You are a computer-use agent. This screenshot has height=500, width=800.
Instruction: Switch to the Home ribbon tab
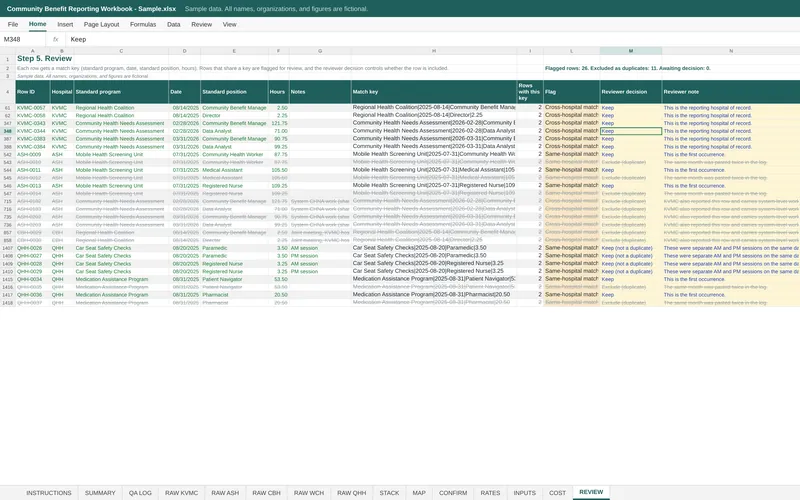coord(37,24)
